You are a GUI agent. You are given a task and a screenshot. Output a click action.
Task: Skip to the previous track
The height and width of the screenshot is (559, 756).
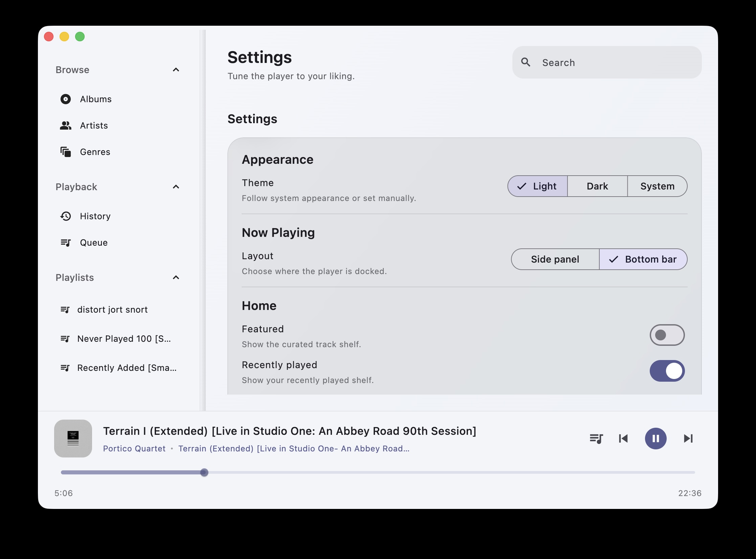[623, 439]
